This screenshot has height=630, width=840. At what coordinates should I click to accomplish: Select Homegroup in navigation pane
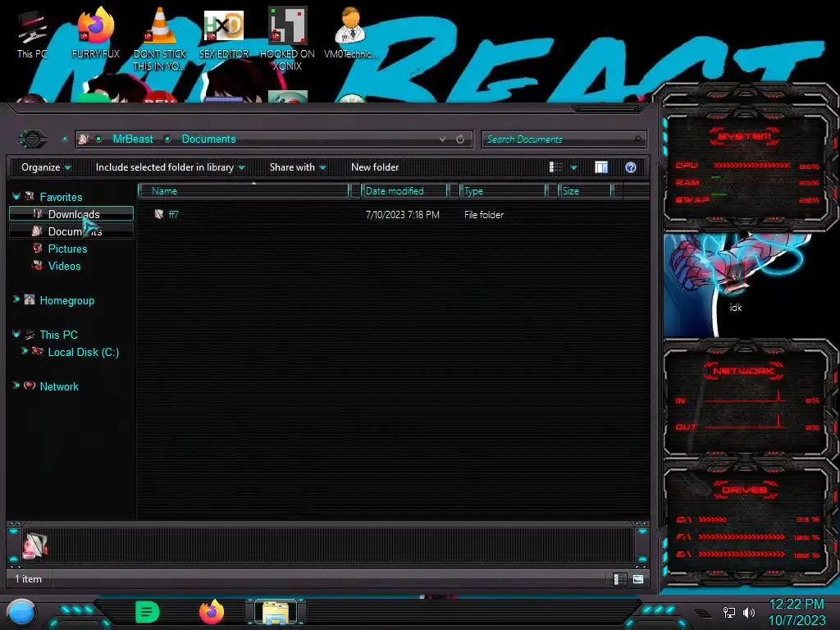(x=67, y=300)
